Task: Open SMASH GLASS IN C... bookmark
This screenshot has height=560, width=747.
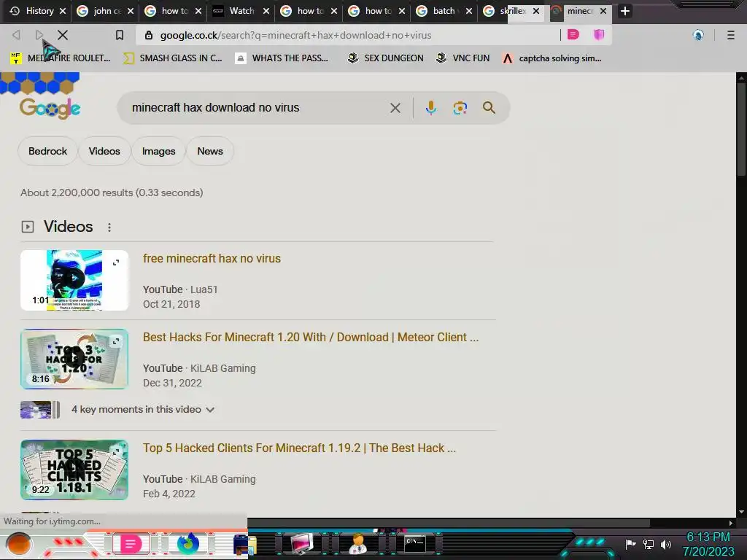Action: (x=173, y=58)
